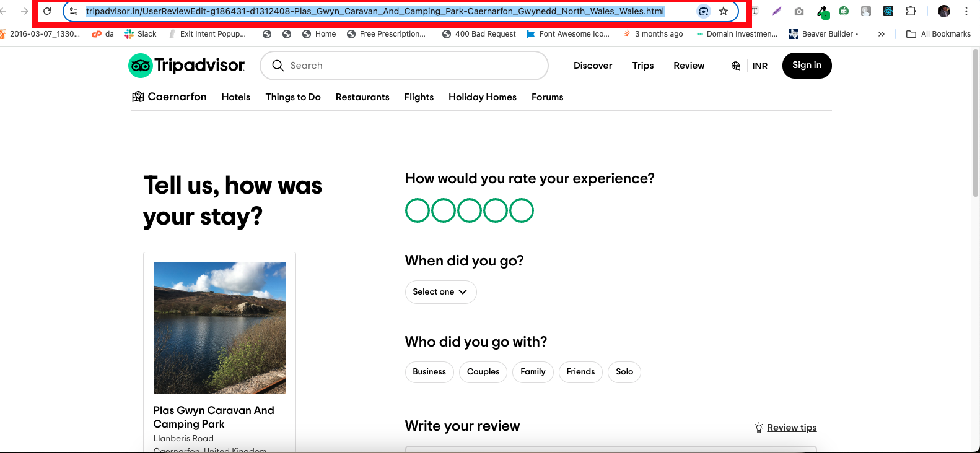Screen dimensions: 980x453
Task: Select the fifth rating circle
Action: pyautogui.click(x=522, y=210)
